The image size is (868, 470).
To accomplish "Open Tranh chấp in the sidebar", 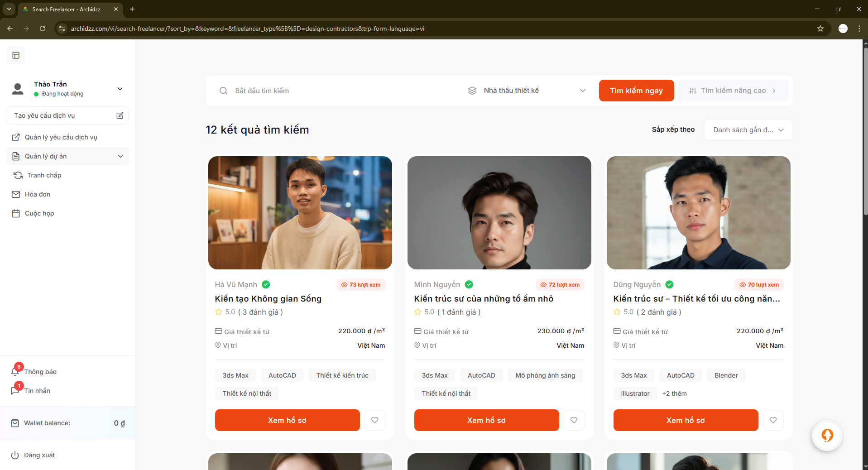I will click(44, 175).
